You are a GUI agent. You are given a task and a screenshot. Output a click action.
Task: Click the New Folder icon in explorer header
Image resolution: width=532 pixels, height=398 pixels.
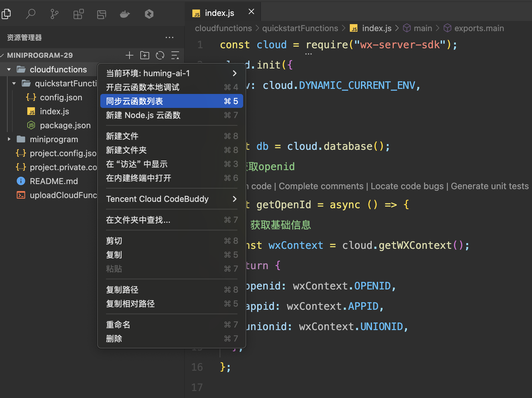tap(144, 55)
